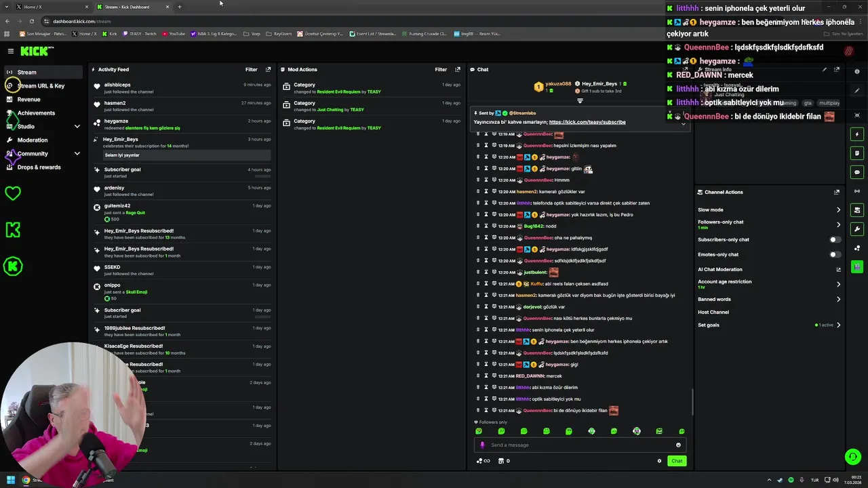Open the YouTube bookmark
868x488 pixels.
point(174,33)
